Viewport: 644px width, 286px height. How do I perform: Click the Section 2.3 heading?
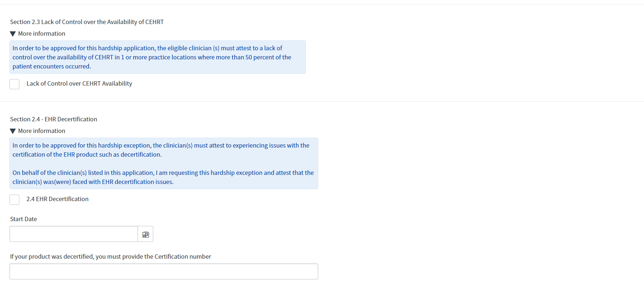pos(87,22)
